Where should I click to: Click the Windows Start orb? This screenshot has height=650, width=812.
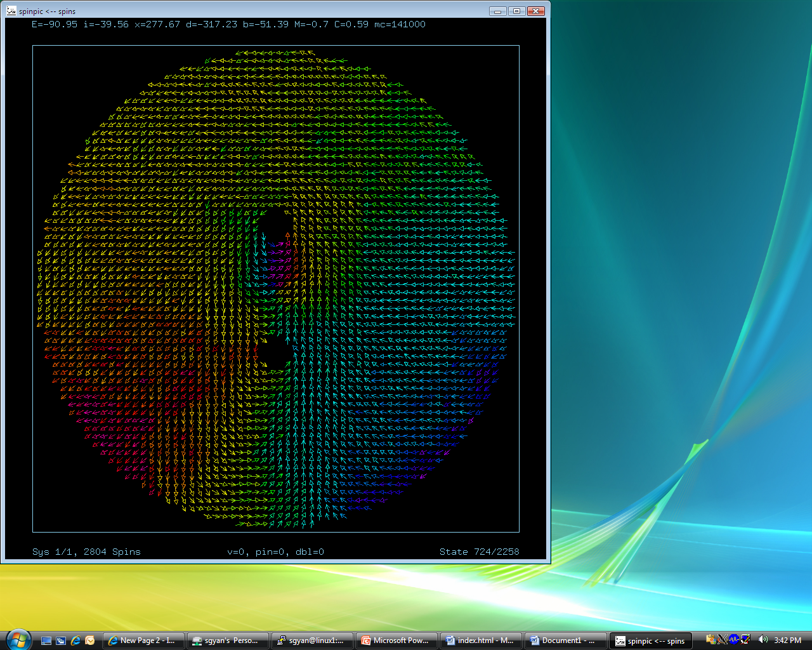[x=18, y=639]
